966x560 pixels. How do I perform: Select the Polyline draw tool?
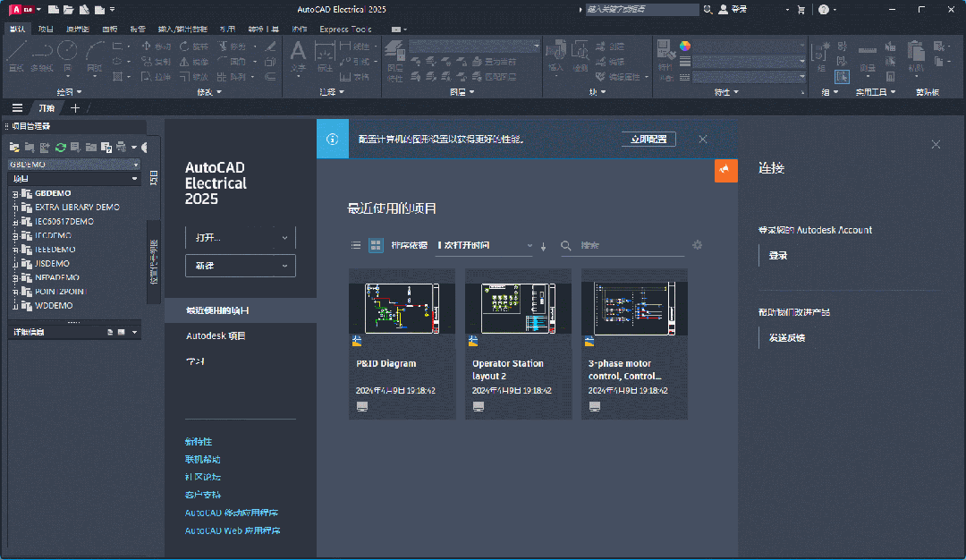pyautogui.click(x=41, y=56)
